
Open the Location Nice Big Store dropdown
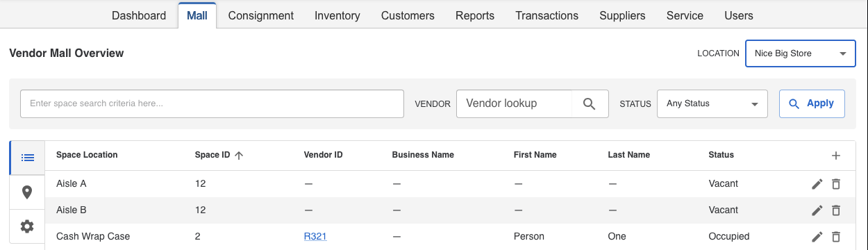[801, 53]
